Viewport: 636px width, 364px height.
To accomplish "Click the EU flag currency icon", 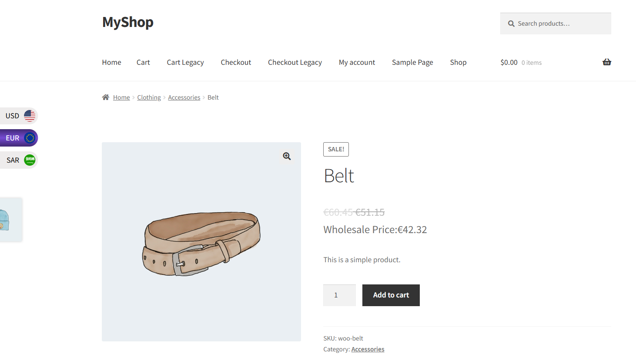I will coord(30,138).
